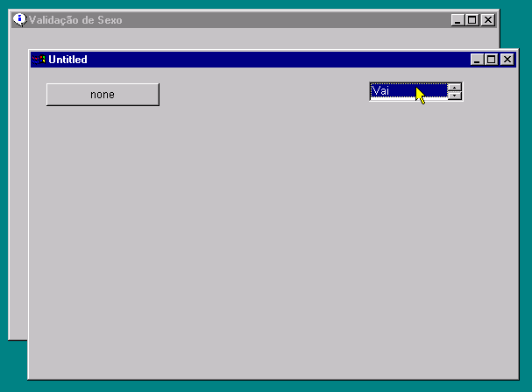The width and height of the screenshot is (532, 392).
Task: Minimize the Validação de Sexo window
Action: click(x=458, y=19)
